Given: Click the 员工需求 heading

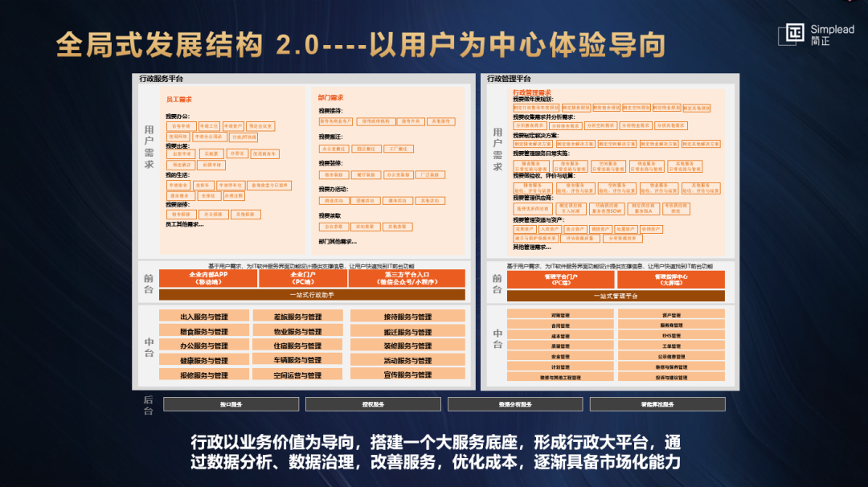Looking at the screenshot, I should pyautogui.click(x=178, y=100).
